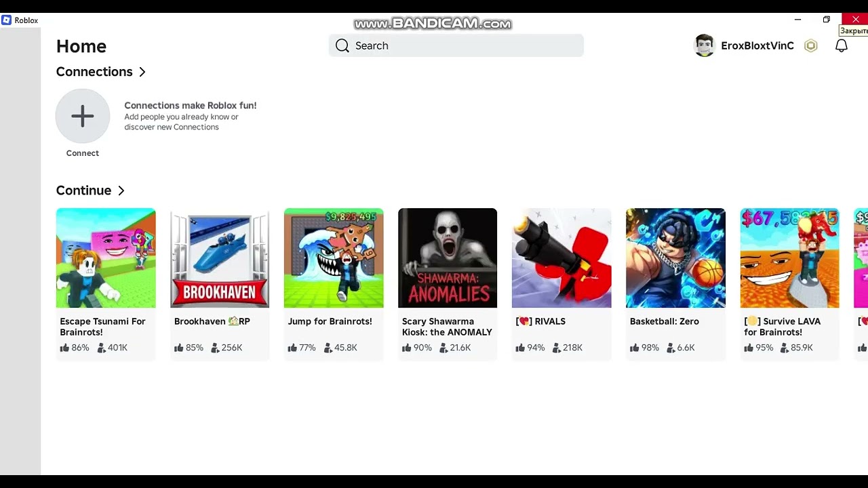Click Scary Shawarma Kiosk: the ANOMALY title
This screenshot has width=868, height=488.
[447, 327]
